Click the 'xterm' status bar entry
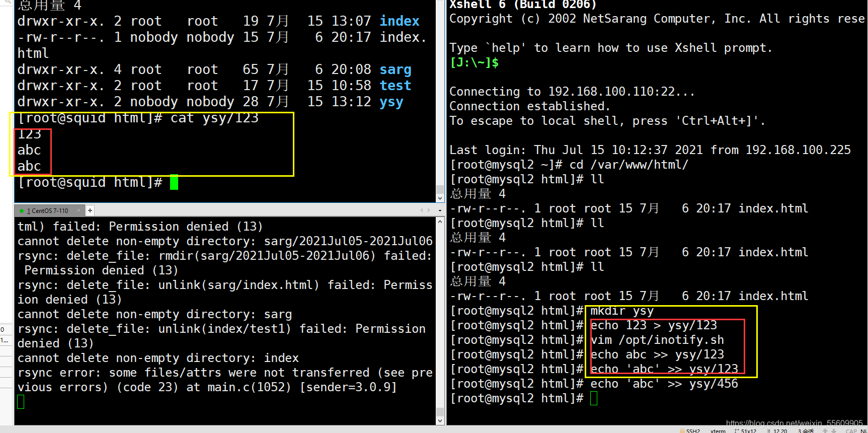Image resolution: width=868 pixels, height=433 pixels. [x=718, y=430]
